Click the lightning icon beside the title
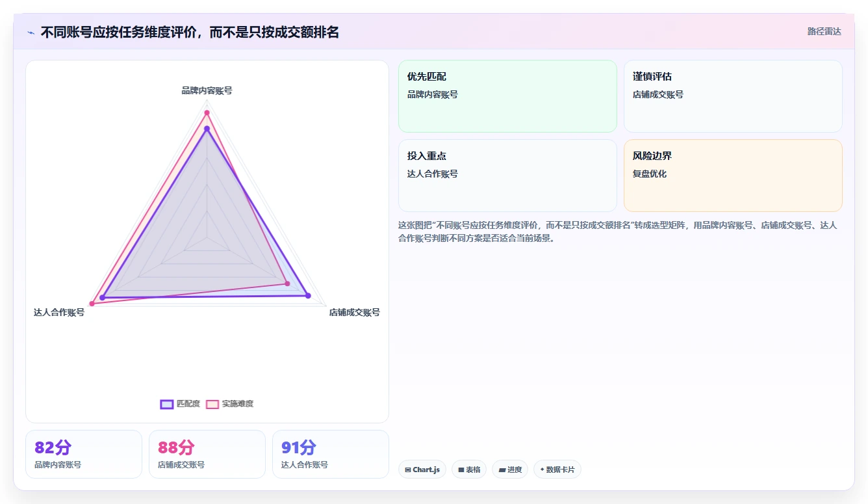 pos(31,33)
